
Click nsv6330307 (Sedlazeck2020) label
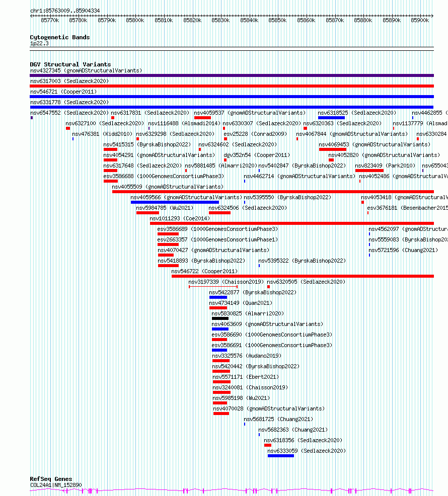click(x=262, y=123)
